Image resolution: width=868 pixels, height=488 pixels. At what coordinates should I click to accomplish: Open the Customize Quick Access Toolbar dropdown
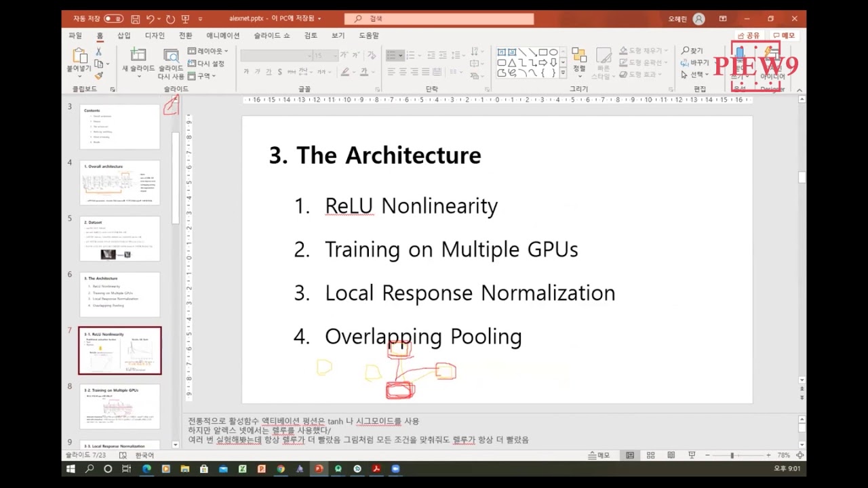click(x=200, y=19)
